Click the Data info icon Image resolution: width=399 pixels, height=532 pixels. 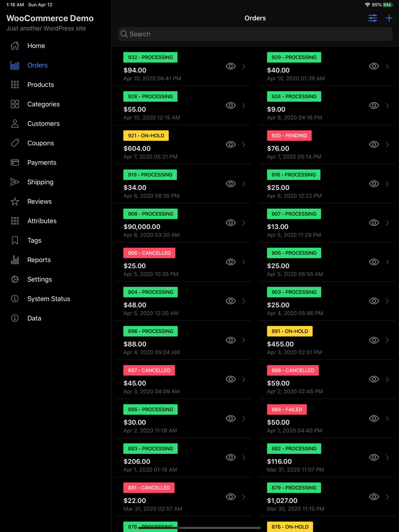(15, 318)
